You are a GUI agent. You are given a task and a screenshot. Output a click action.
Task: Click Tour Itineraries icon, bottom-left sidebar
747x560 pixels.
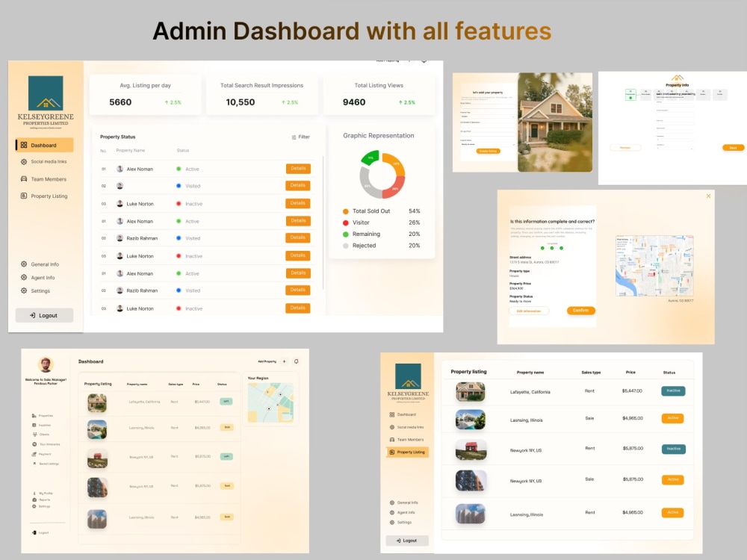pyautogui.click(x=34, y=444)
